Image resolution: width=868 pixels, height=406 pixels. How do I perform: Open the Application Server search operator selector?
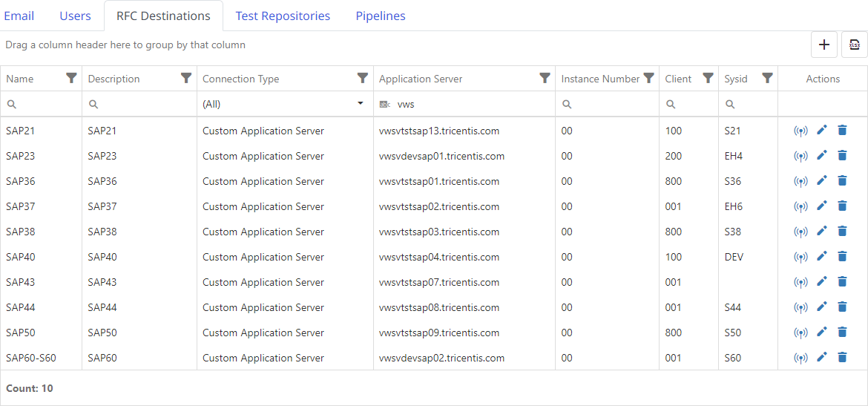(x=384, y=105)
